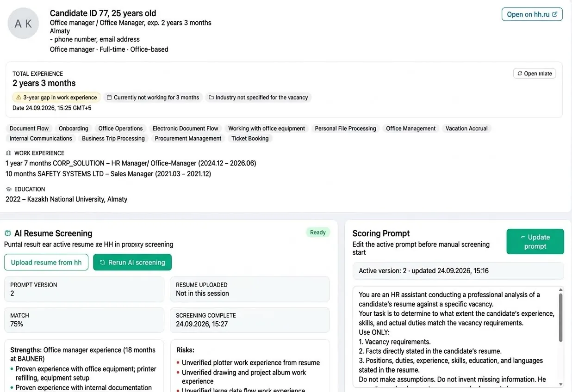This screenshot has width=572, height=392.
Task: Select the Onboarding skill tag
Action: [74, 129]
